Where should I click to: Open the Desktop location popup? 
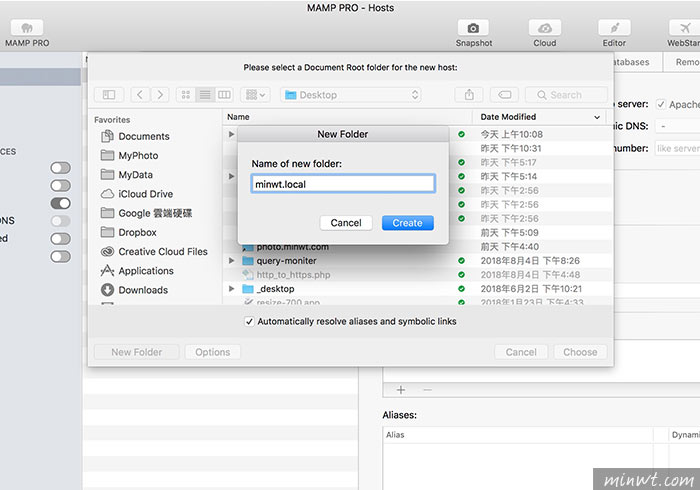point(351,95)
